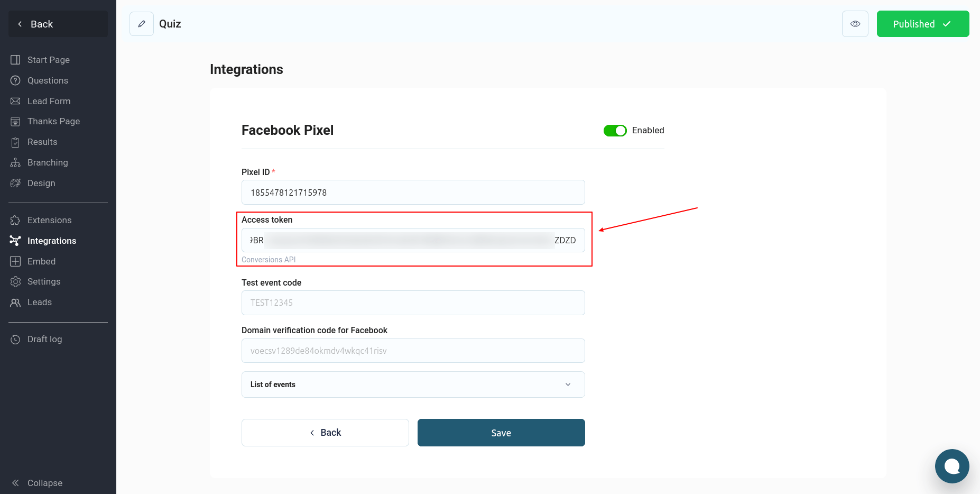This screenshot has height=494, width=980.
Task: Focus the Test event code field
Action: click(413, 303)
